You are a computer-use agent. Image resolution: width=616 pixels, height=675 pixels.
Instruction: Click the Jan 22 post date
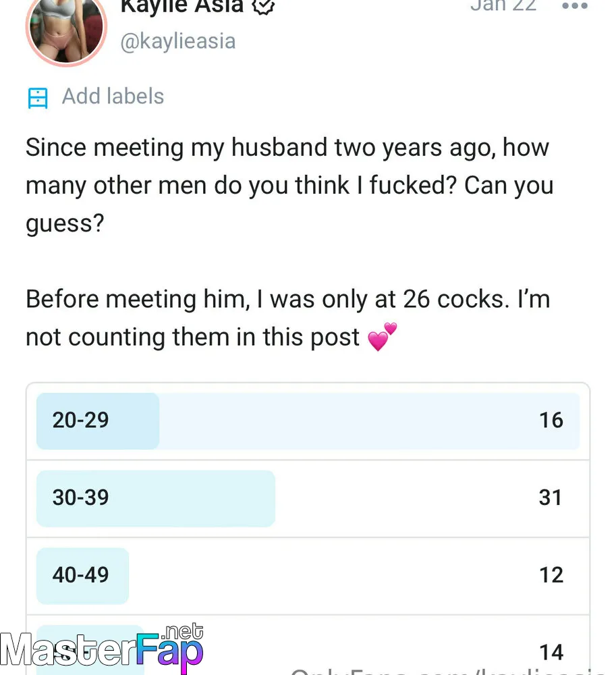503,5
